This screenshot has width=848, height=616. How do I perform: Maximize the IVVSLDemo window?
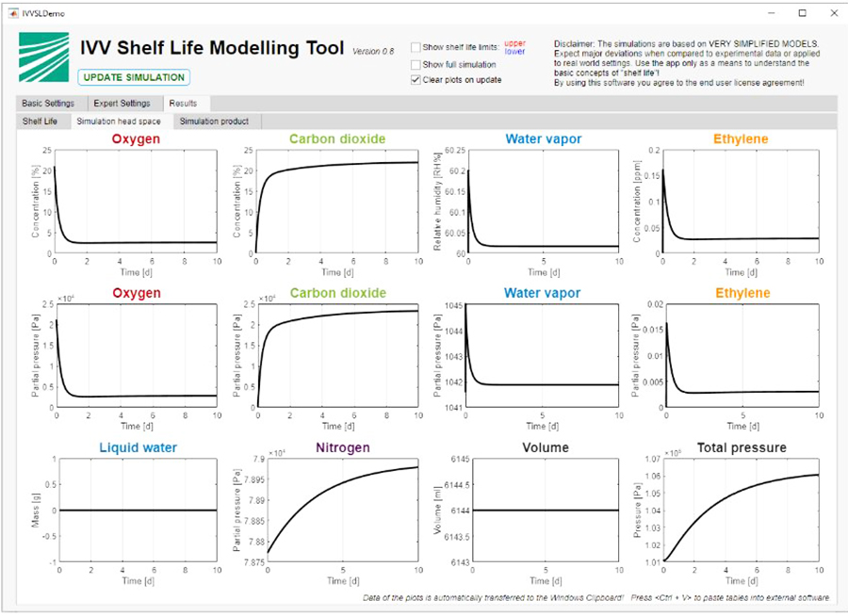click(803, 13)
